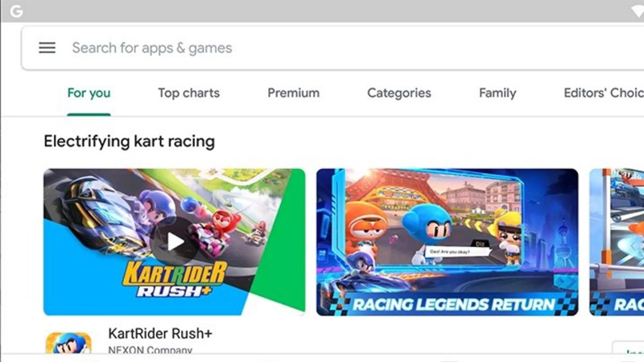
Task: Play the KartRider Rush+ video trailer
Action: pos(174,242)
